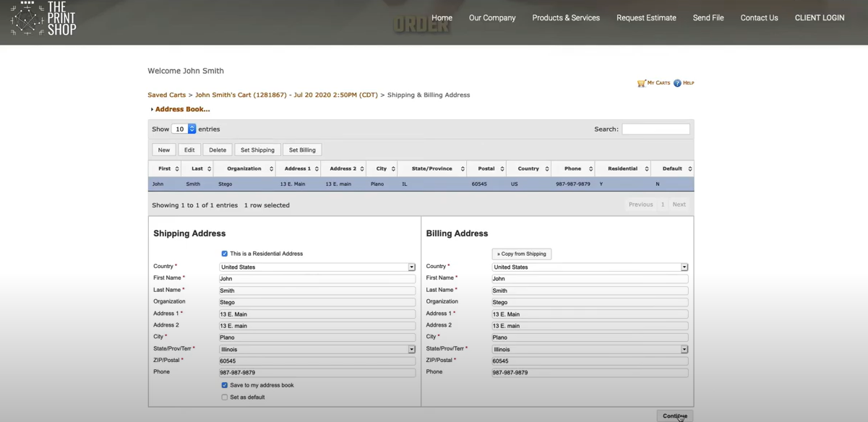The width and height of the screenshot is (868, 422).
Task: Click The Print Shop logo
Action: (42, 20)
